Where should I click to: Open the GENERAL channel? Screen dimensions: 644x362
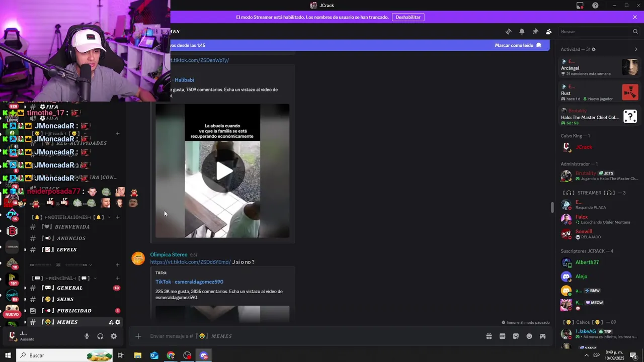(74, 288)
